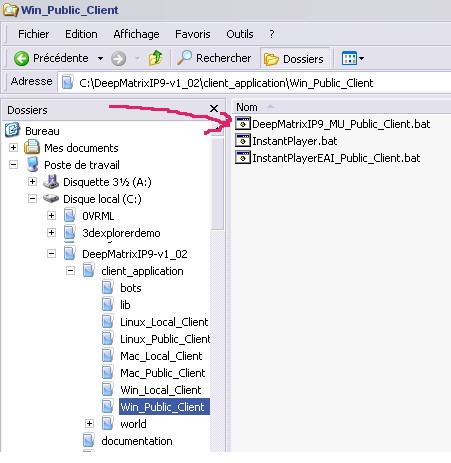
Task: Select InstantPlayer.bat file
Action: [x=286, y=141]
